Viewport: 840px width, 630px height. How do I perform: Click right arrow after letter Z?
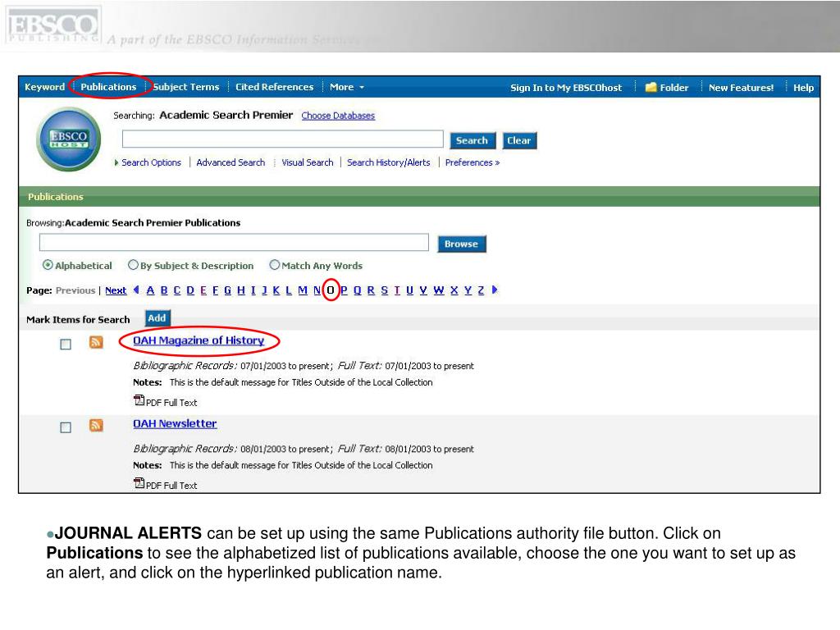pyautogui.click(x=495, y=290)
